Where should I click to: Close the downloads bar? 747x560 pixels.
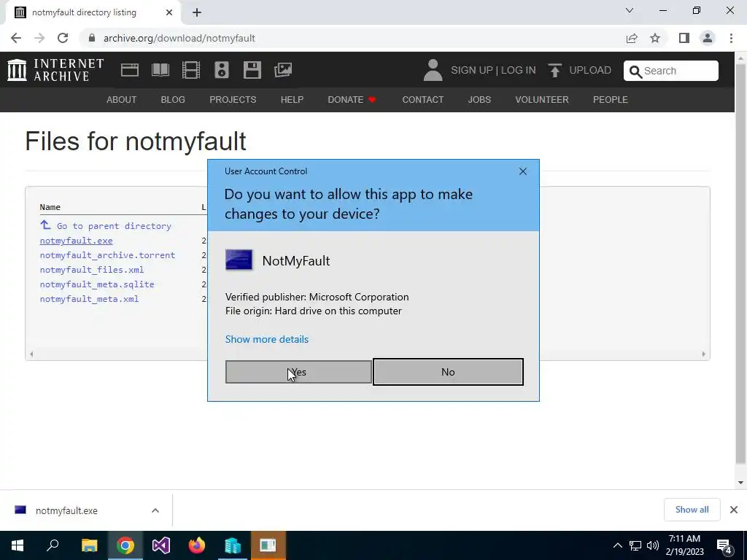(734, 510)
